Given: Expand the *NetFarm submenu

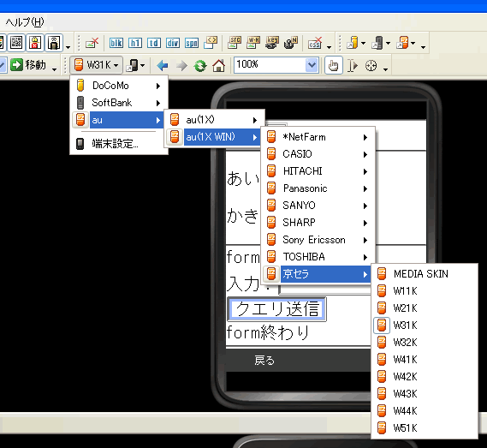Looking at the screenshot, I should click(x=318, y=137).
